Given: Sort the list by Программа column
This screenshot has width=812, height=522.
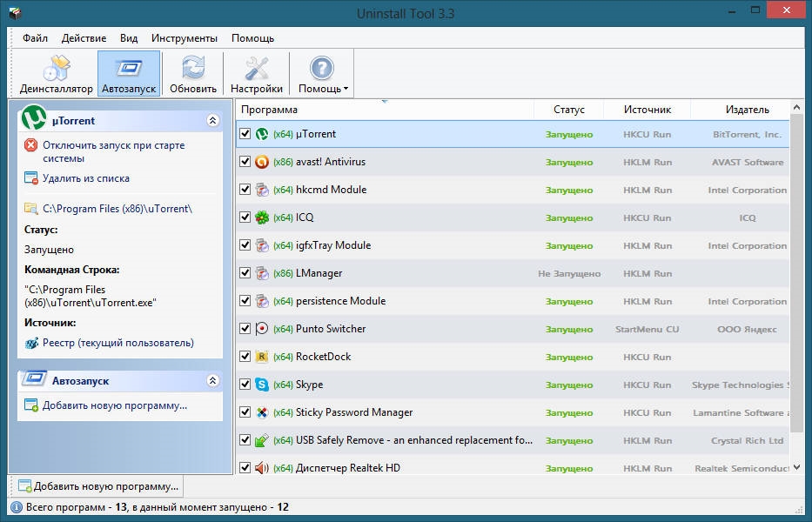Looking at the screenshot, I should click(x=385, y=110).
